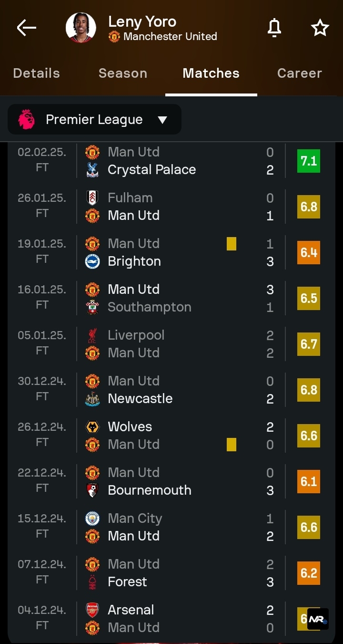Tap the Crystal Palace club crest

click(92, 170)
